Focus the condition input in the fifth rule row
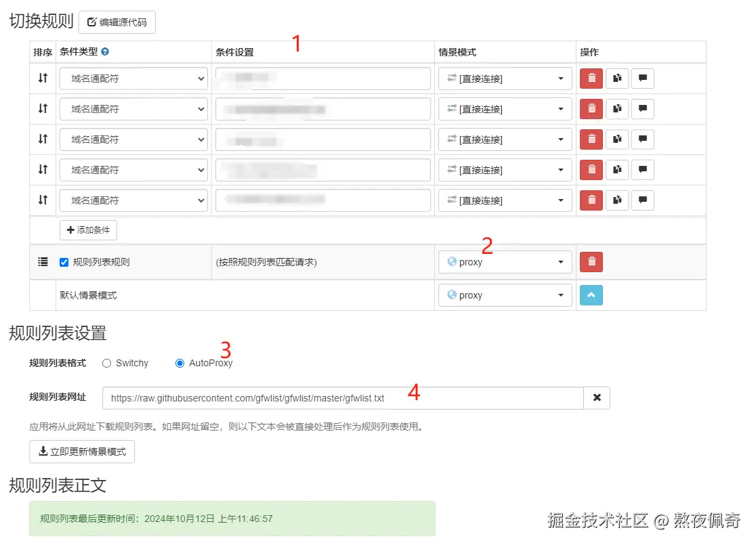Image resolution: width=756 pixels, height=545 pixels. [x=323, y=200]
